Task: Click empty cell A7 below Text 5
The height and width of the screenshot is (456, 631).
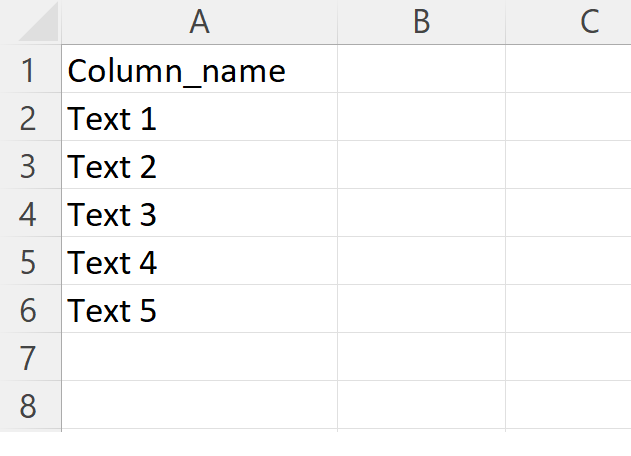Action: point(199,358)
